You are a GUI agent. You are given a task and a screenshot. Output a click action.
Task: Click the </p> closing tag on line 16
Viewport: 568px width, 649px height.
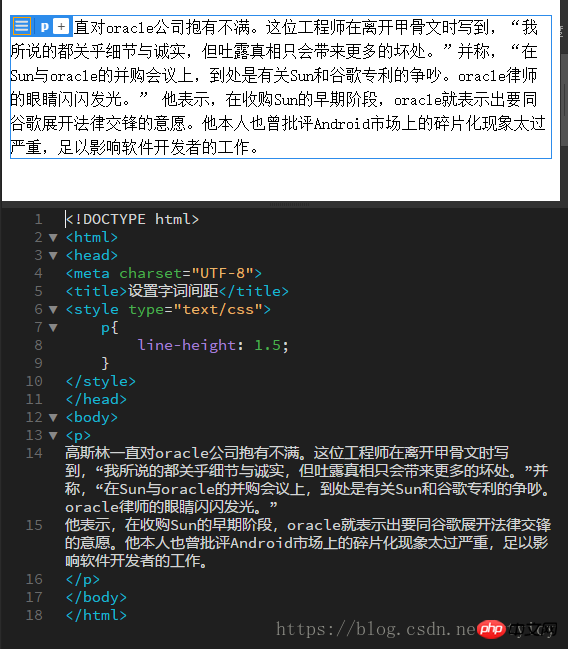click(x=82, y=579)
